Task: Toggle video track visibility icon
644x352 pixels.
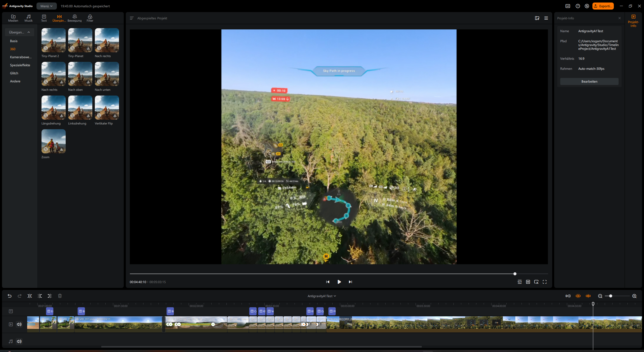Action: pyautogui.click(x=11, y=324)
